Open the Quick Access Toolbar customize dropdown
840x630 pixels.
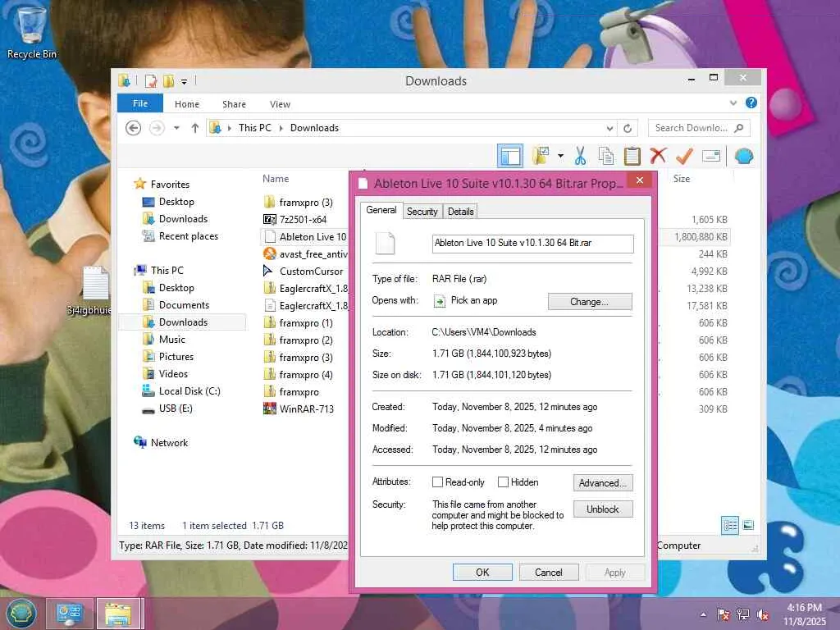click(x=184, y=81)
